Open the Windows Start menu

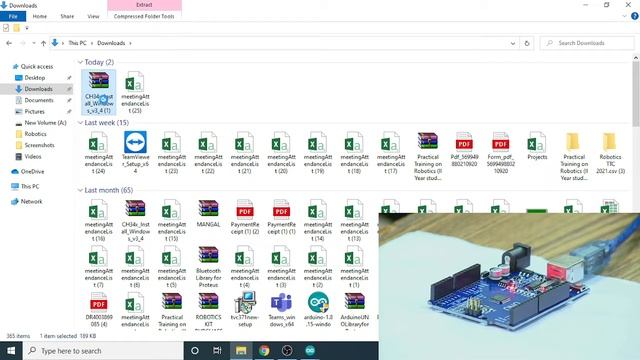(x=11, y=351)
